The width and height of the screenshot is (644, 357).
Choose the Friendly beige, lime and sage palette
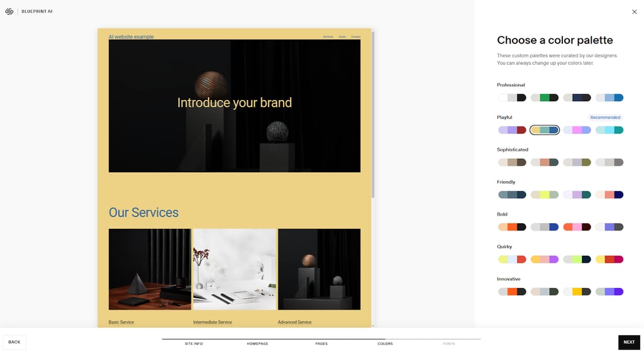click(544, 194)
